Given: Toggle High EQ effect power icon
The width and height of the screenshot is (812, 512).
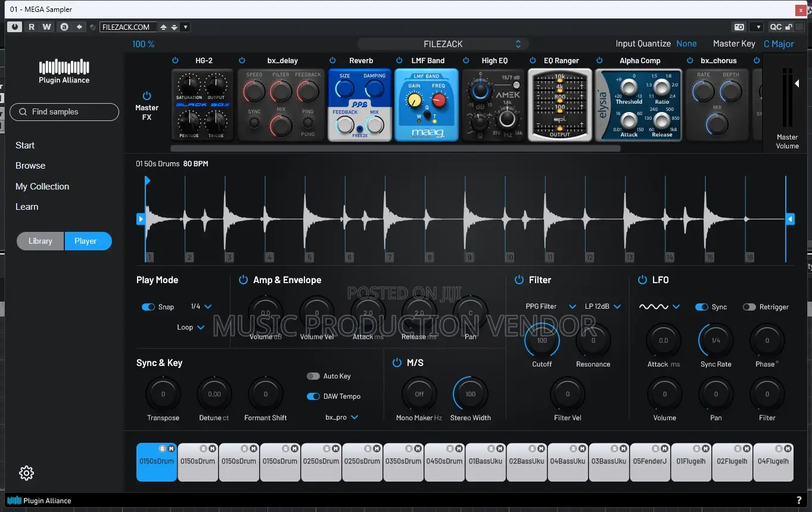Looking at the screenshot, I should tap(465, 60).
